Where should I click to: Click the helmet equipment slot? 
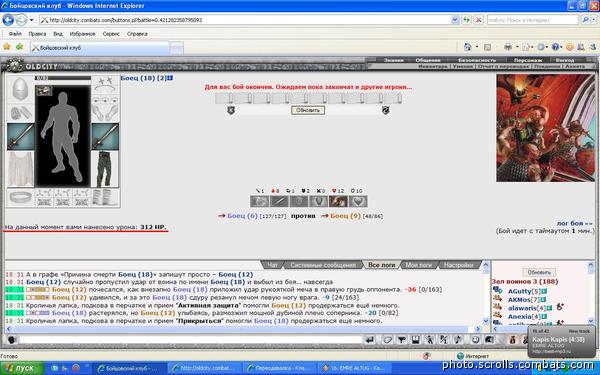20,89
